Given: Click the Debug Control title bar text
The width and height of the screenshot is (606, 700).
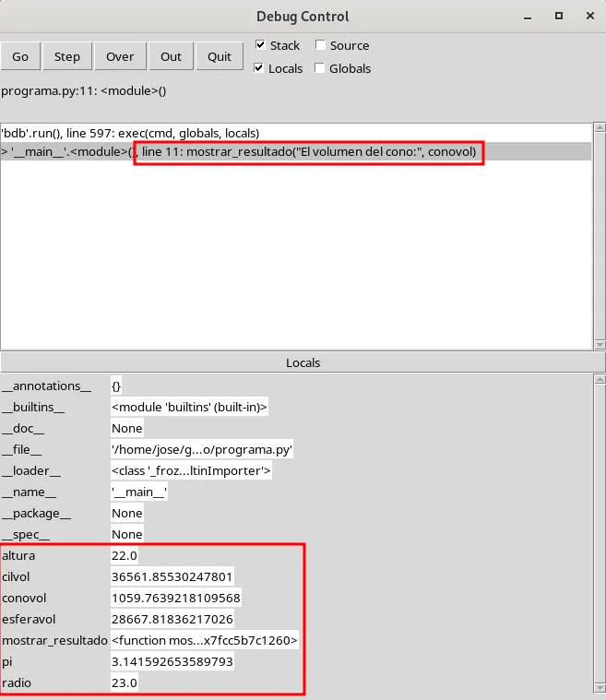Looking at the screenshot, I should pos(303,17).
